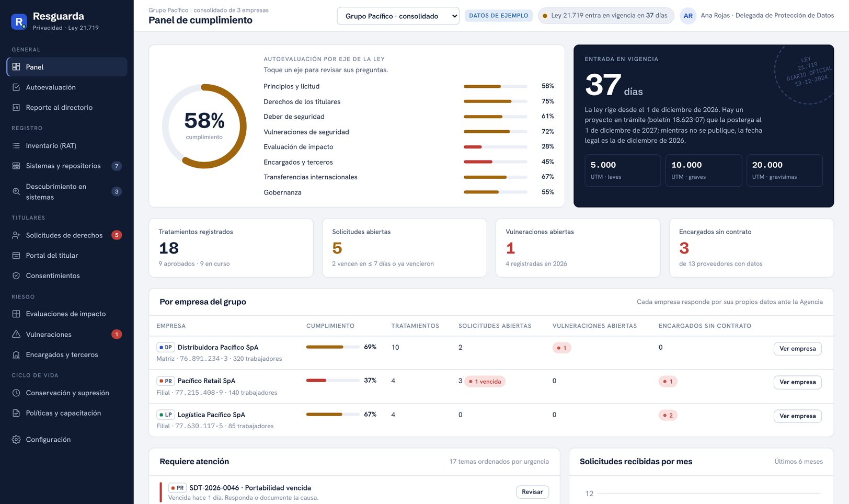Expand the Grupo Pacífico consolidado dropdown
The height and width of the screenshot is (504, 849).
[x=398, y=16]
